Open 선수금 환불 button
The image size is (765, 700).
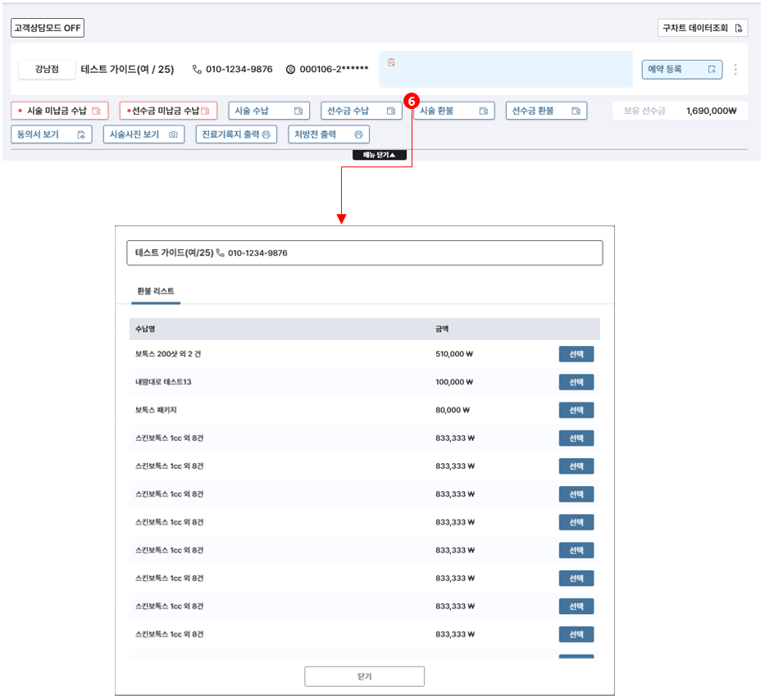[x=546, y=111]
